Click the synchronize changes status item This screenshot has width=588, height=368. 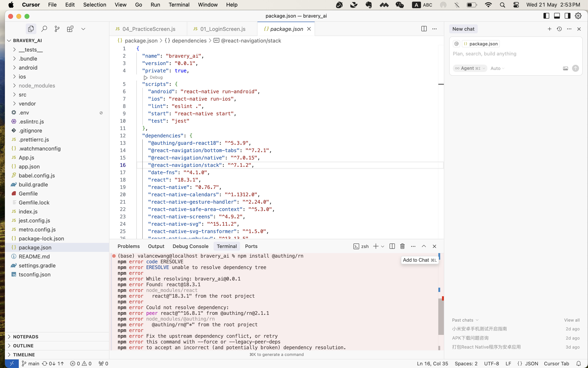tap(53, 364)
